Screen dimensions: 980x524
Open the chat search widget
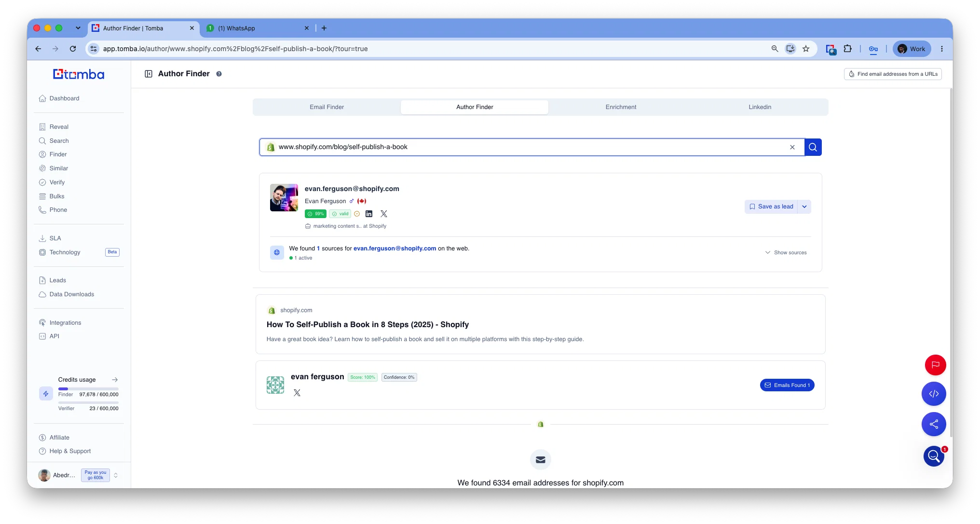tap(934, 455)
